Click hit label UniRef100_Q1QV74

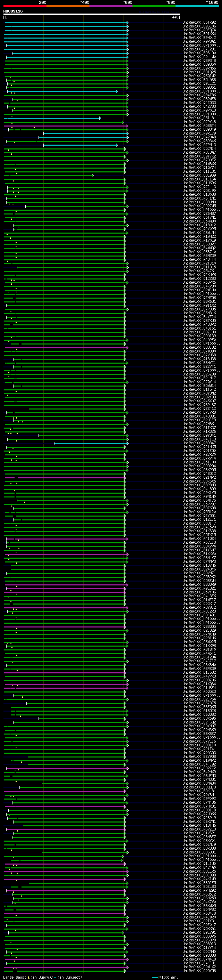[x=199, y=168]
